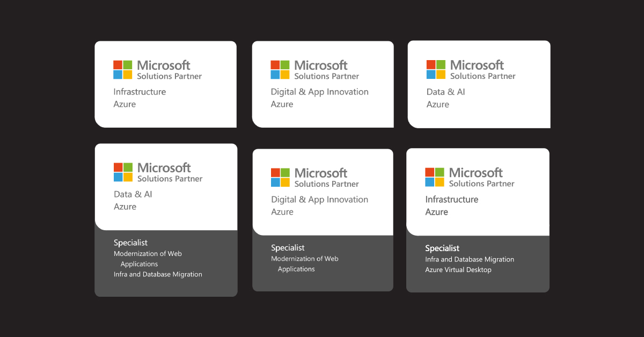The image size is (644, 337).
Task: Select "Modernization of Web Applications" on the Digital & App Innovation badge
Action: [x=305, y=264]
